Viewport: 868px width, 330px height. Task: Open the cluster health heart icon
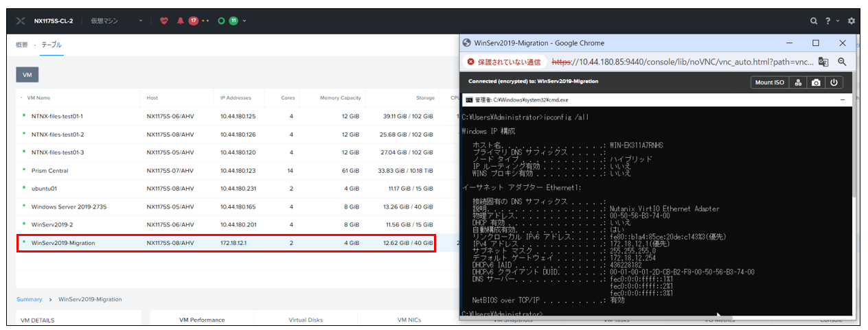coord(163,21)
